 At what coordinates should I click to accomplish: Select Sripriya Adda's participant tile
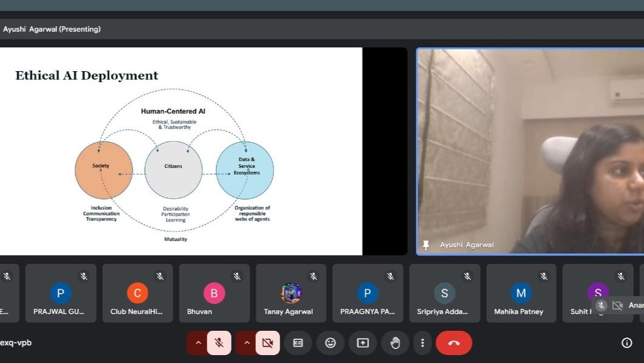point(444,292)
